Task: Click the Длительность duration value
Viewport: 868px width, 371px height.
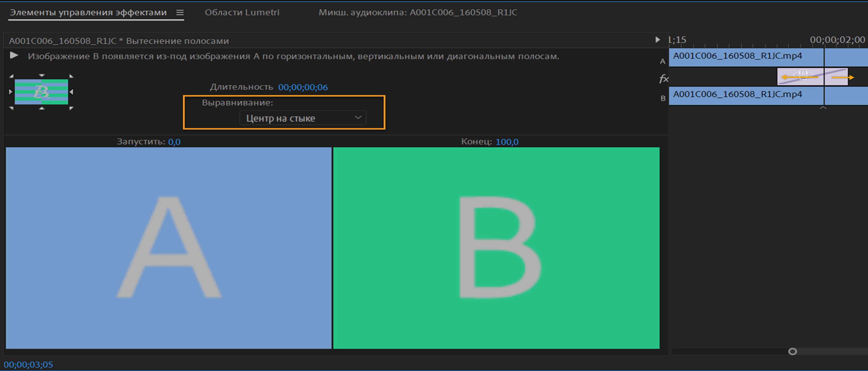Action: point(303,87)
